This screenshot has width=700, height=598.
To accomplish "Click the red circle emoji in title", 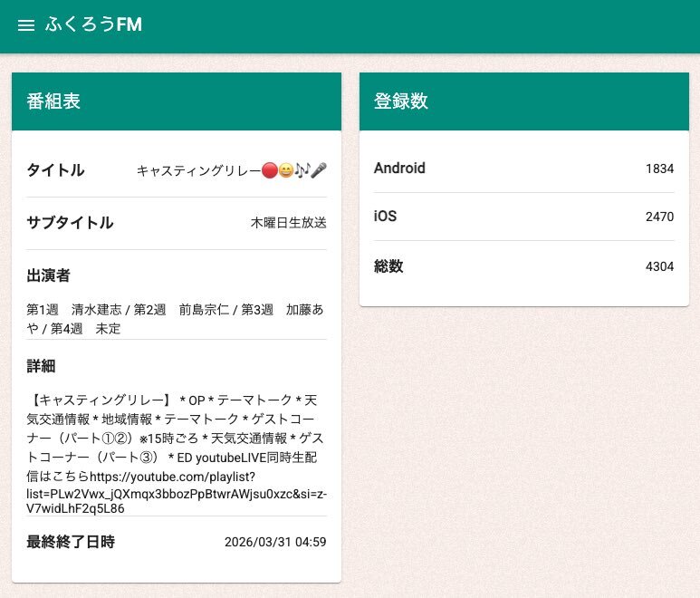I will [269, 170].
